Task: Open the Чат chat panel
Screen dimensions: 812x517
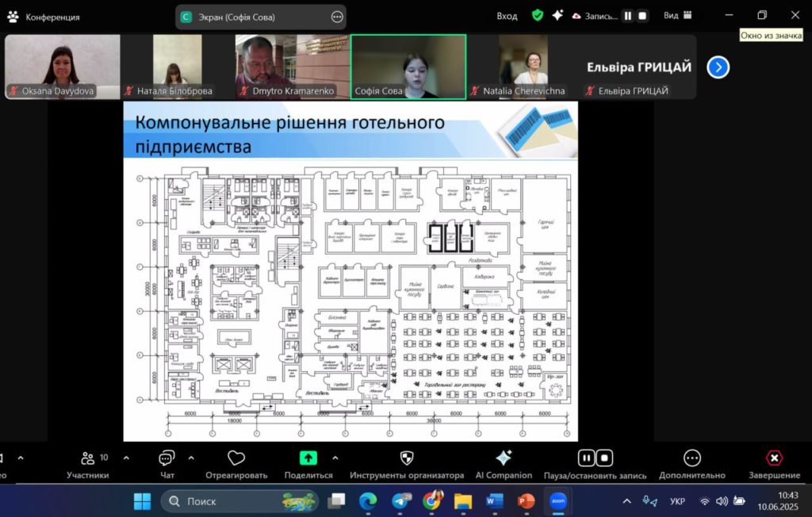Action: tap(167, 458)
